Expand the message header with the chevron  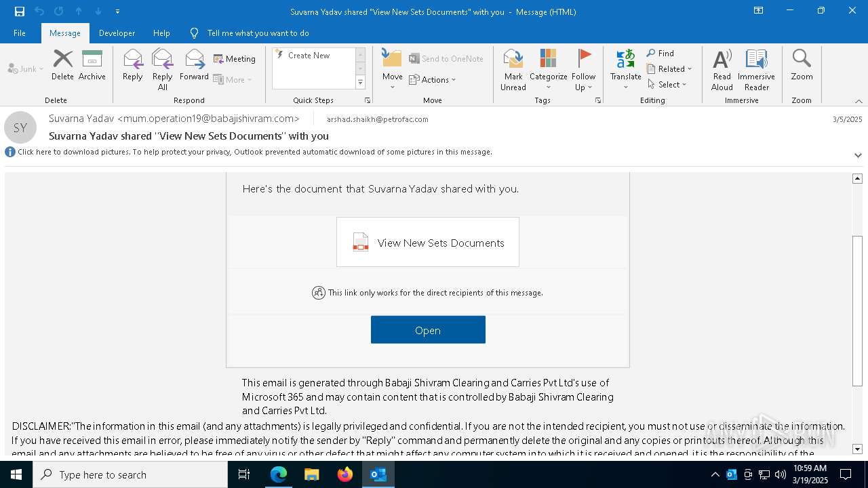coord(858,155)
